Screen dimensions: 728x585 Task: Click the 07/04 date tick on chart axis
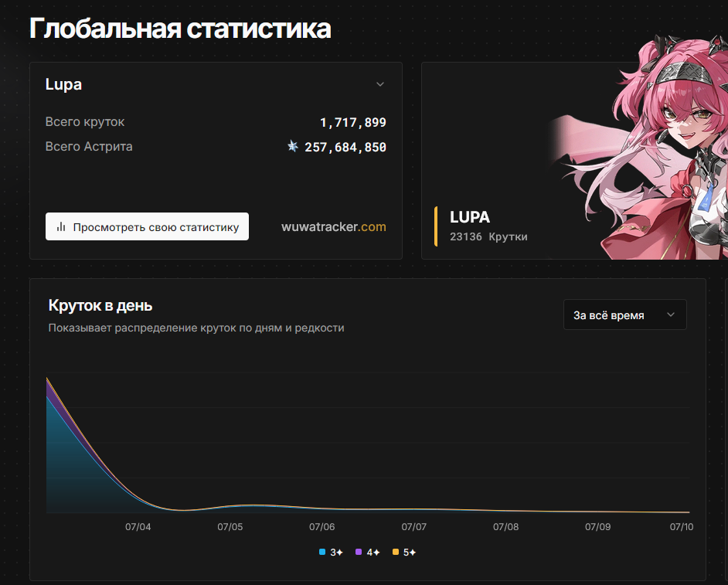point(138,527)
